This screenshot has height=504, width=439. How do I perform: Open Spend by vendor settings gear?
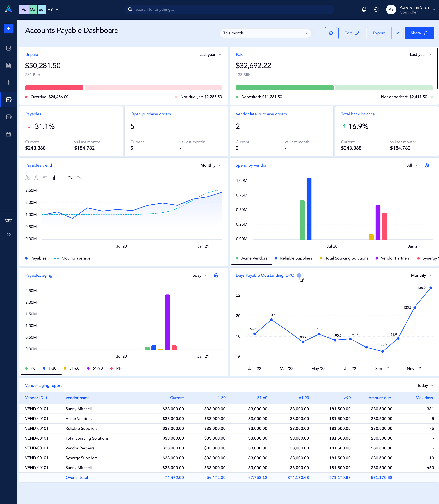click(x=426, y=165)
